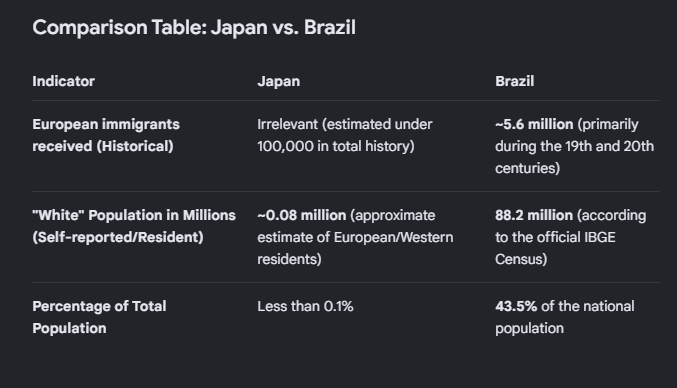Click the 43.5% bold figure

[x=516, y=306]
